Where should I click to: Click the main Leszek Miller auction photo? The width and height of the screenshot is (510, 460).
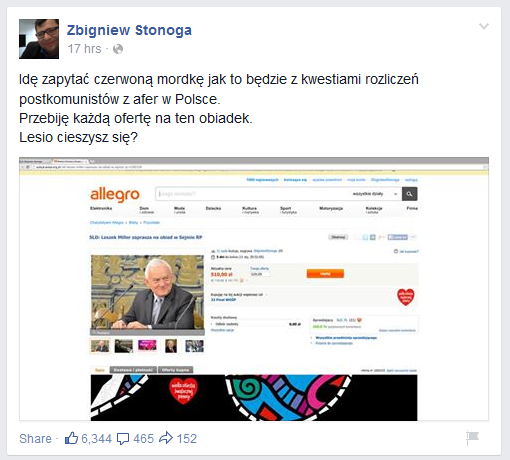pos(147,292)
